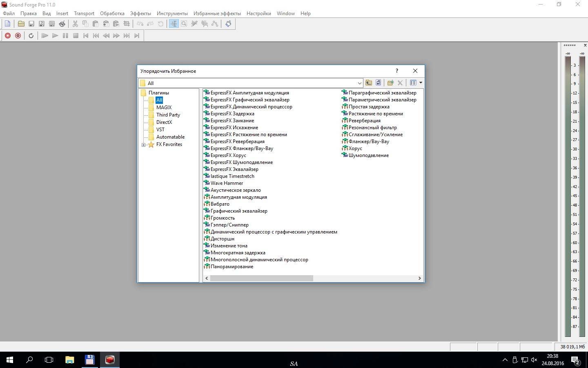Viewport: 588px width, 368px height.
Task: Select the Плагины root folder
Action: pyautogui.click(x=158, y=93)
